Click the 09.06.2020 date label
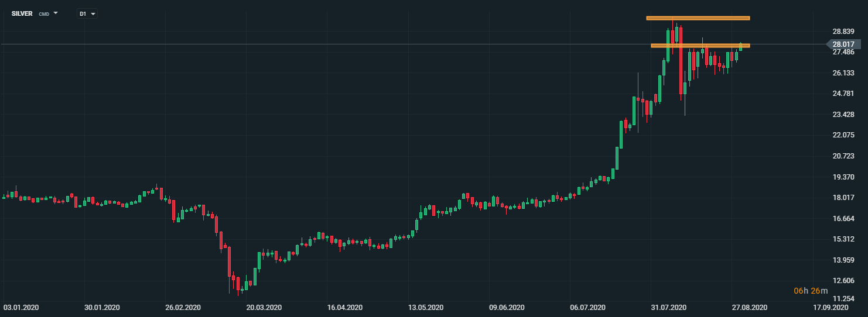Image resolution: width=868 pixels, height=317 pixels. click(x=507, y=307)
